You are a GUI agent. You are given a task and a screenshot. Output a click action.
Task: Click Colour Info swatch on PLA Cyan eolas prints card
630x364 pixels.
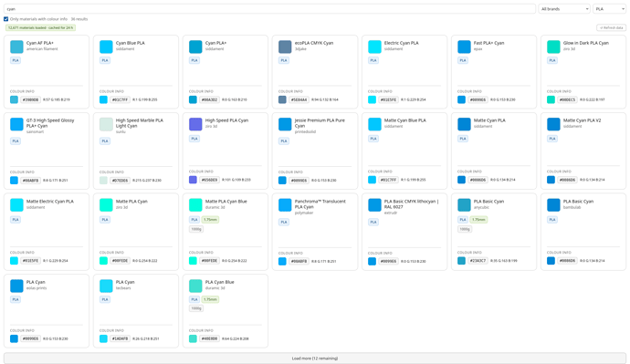point(14,338)
